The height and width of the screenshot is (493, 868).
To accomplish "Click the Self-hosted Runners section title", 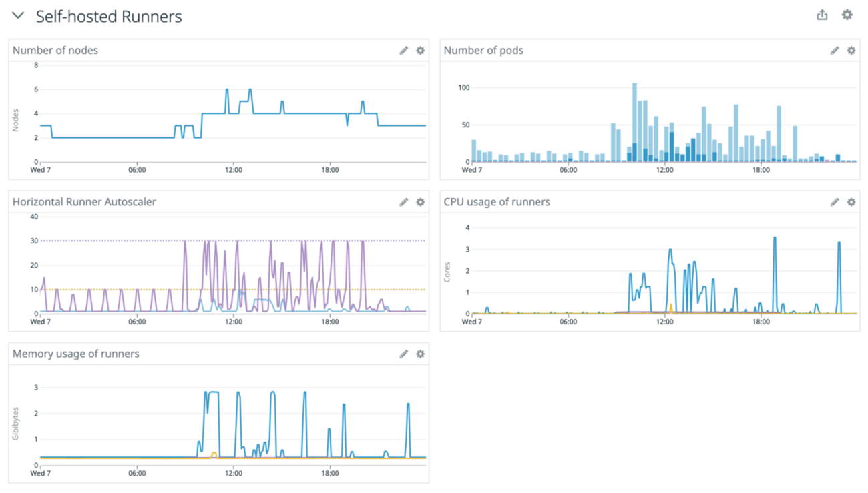I will 109,17.
